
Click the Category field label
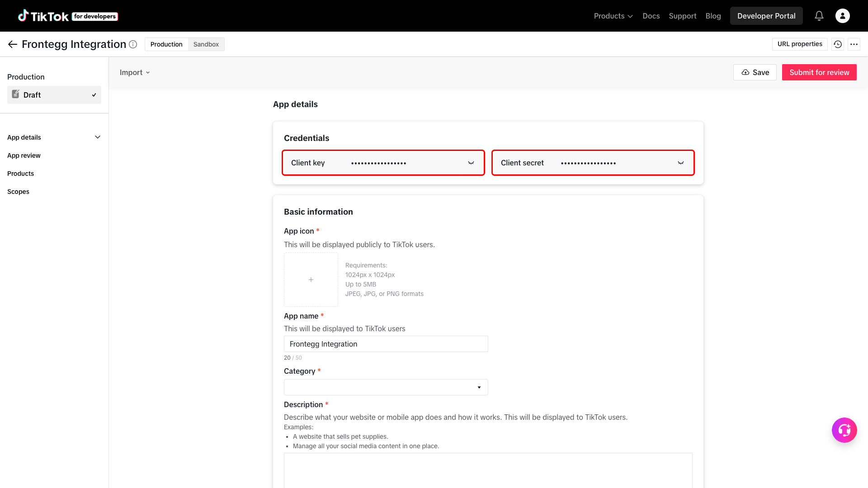point(299,371)
